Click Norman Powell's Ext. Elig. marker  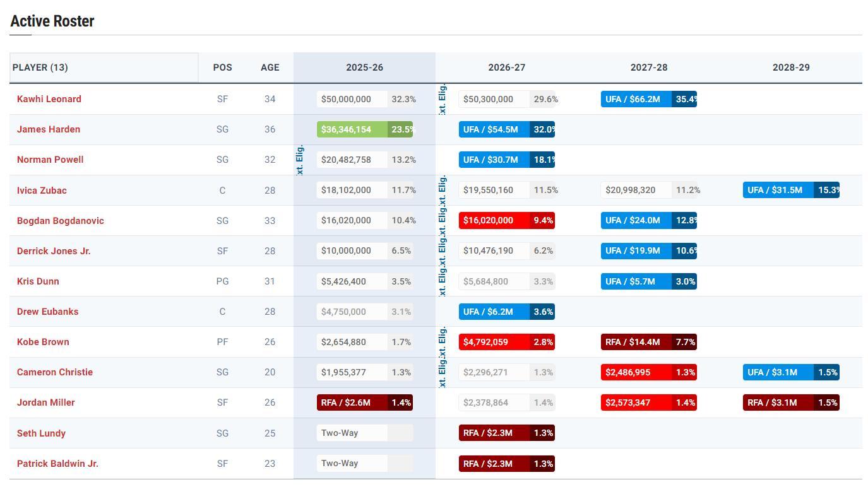[x=300, y=160]
